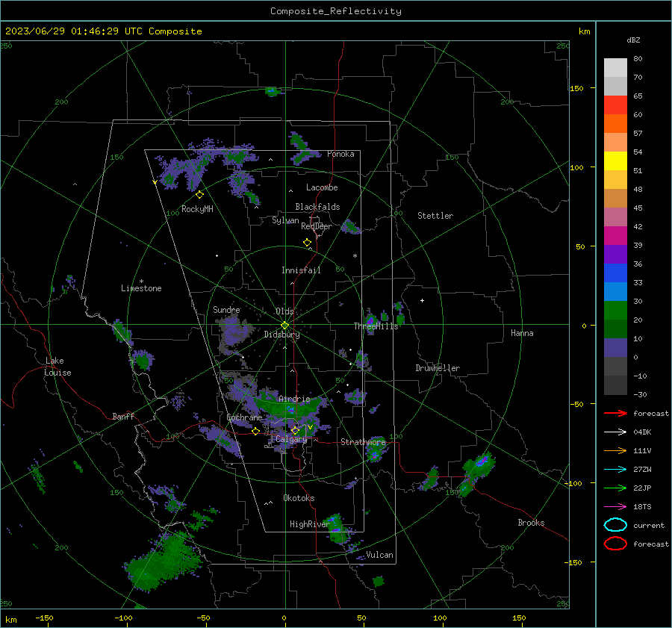Click the Vulcan town label

[x=379, y=555]
